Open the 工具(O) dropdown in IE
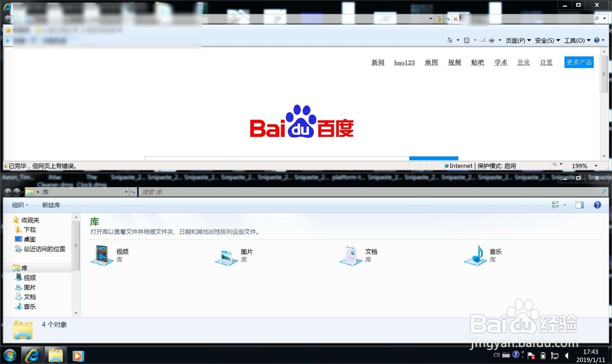This screenshot has width=612, height=364. pyautogui.click(x=575, y=40)
